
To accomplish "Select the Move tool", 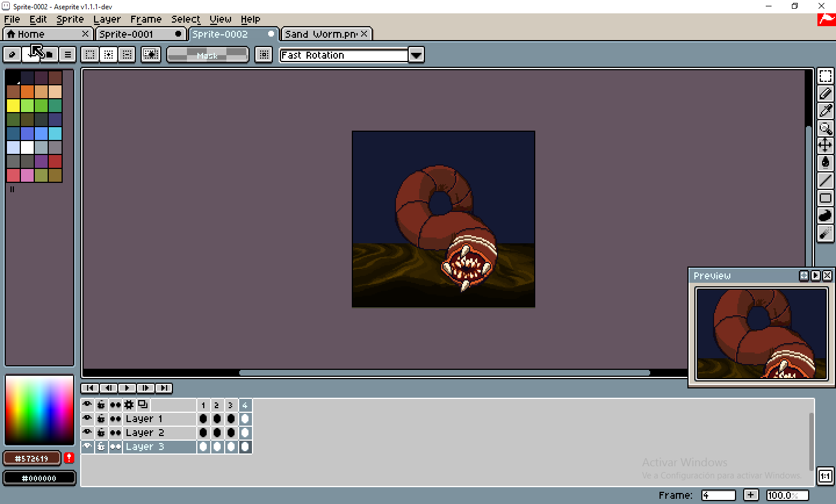I will pos(825,146).
